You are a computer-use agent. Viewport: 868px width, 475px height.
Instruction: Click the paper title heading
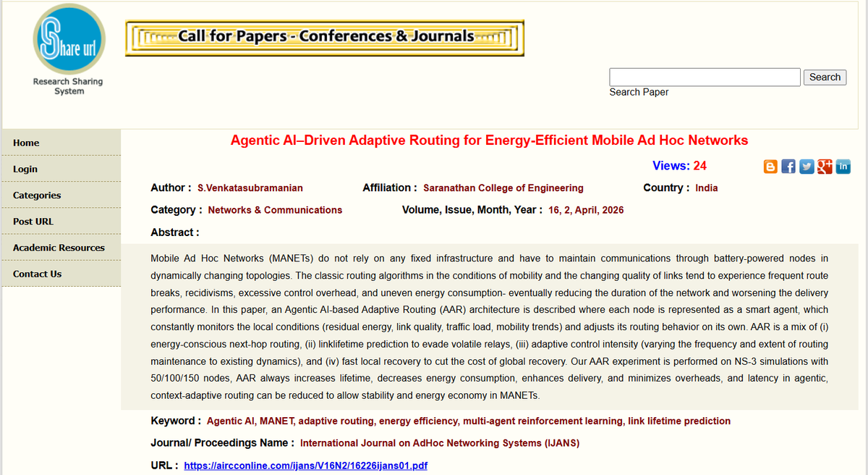pos(489,140)
